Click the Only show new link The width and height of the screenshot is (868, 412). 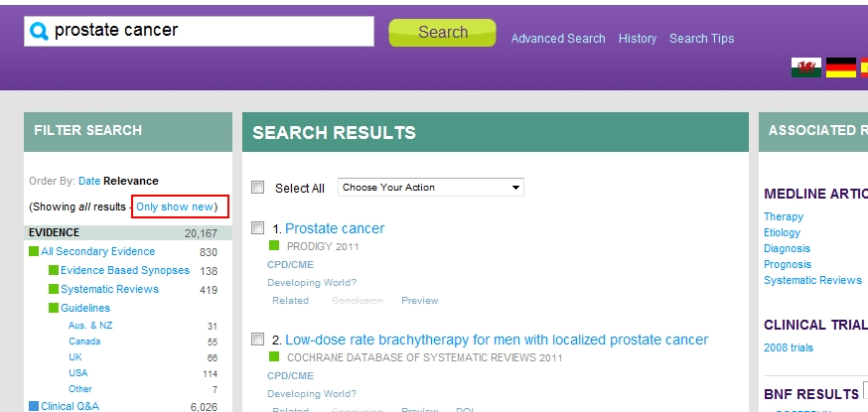pyautogui.click(x=175, y=206)
